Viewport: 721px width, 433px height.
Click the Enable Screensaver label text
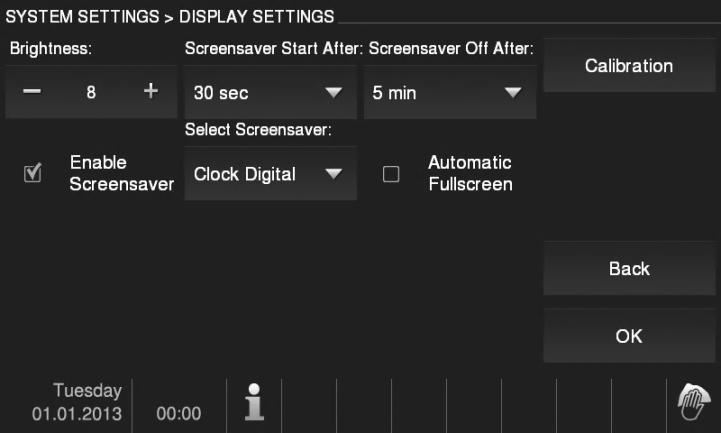(121, 174)
